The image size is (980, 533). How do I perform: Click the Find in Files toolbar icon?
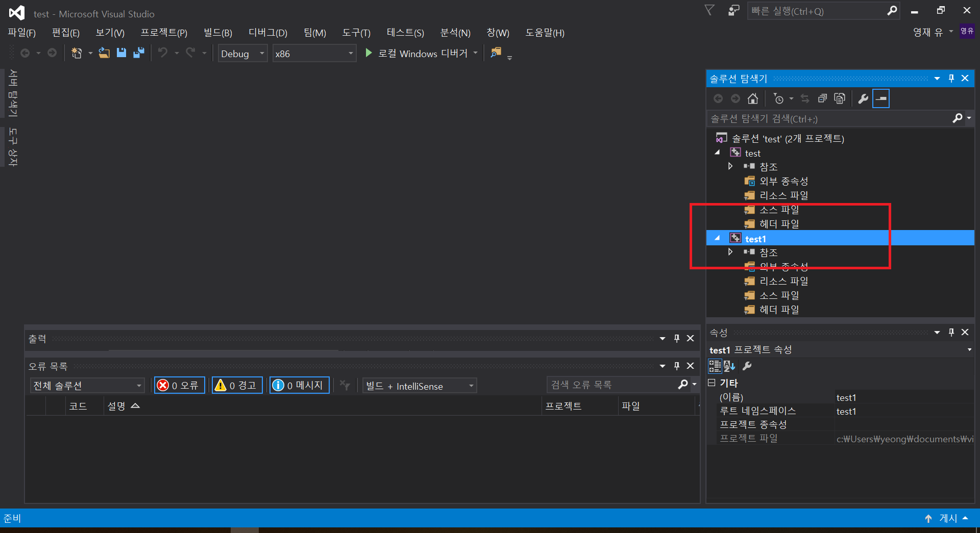click(496, 53)
